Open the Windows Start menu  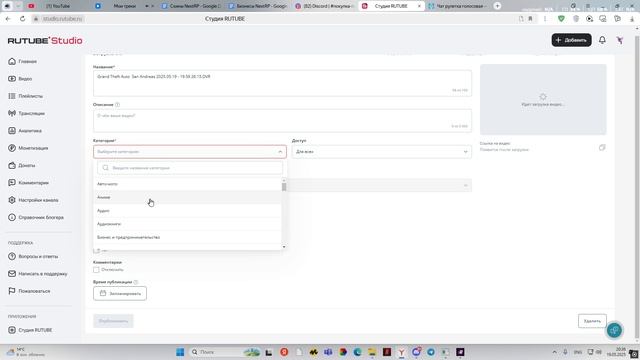tap(180, 352)
